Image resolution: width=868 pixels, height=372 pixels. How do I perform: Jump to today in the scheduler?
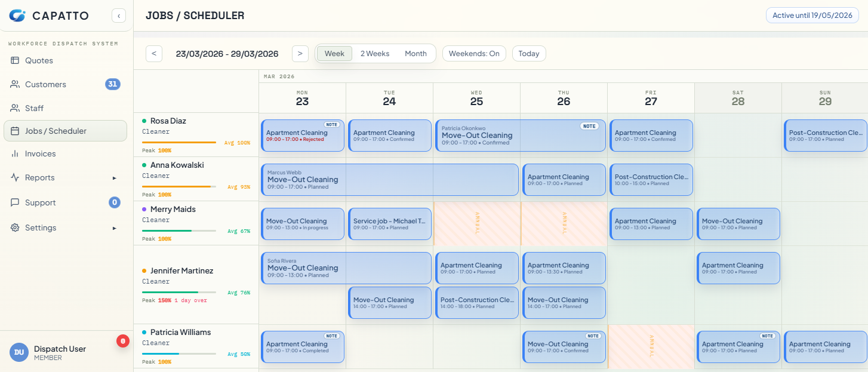[528, 53]
